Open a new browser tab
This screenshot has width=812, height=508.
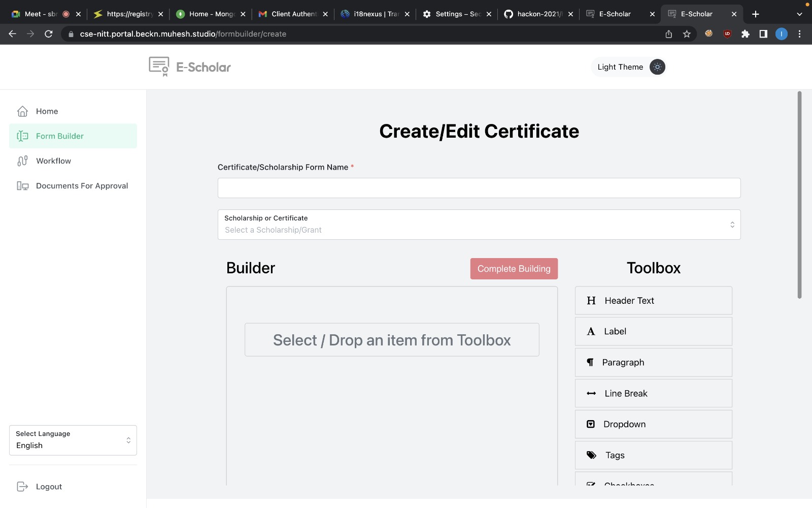coord(756,14)
